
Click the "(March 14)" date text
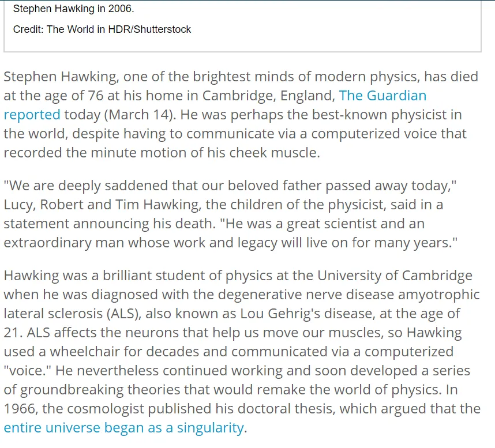pos(140,115)
